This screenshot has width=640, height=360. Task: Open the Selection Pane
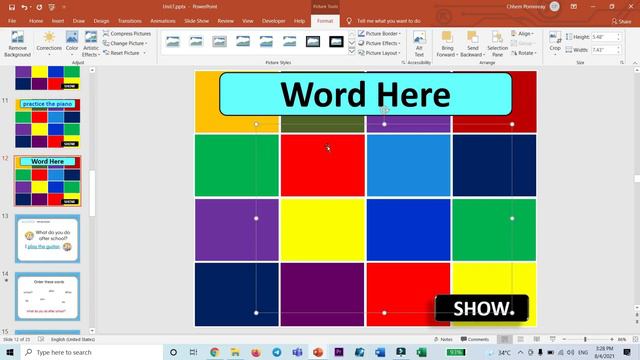click(498, 44)
